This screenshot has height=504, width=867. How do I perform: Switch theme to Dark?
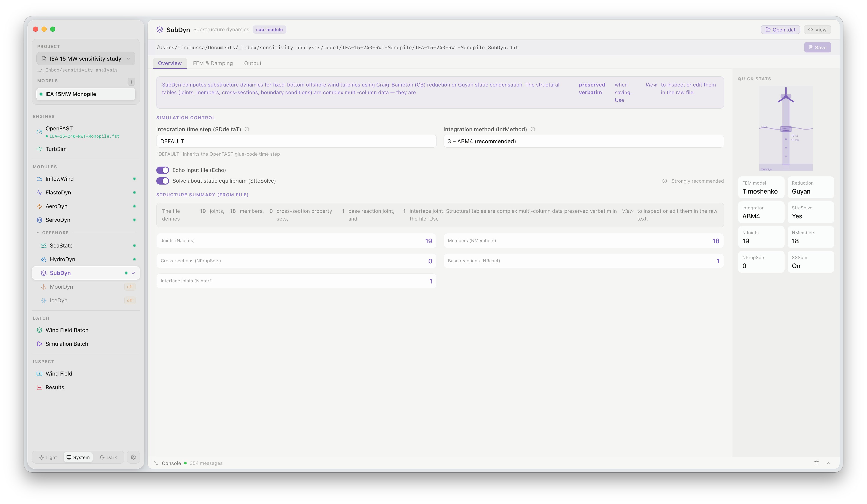108,457
